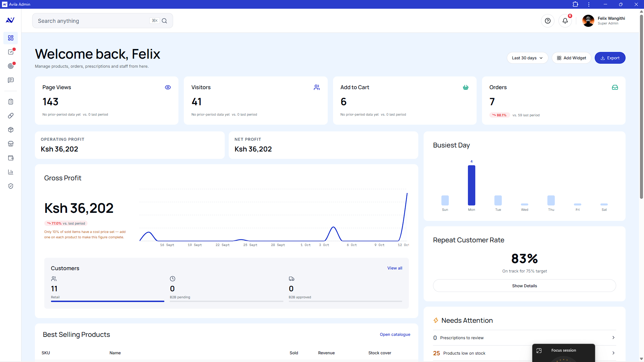The image size is (644, 362).
Task: Open the wallet sidebar icon
Action: (x=11, y=158)
